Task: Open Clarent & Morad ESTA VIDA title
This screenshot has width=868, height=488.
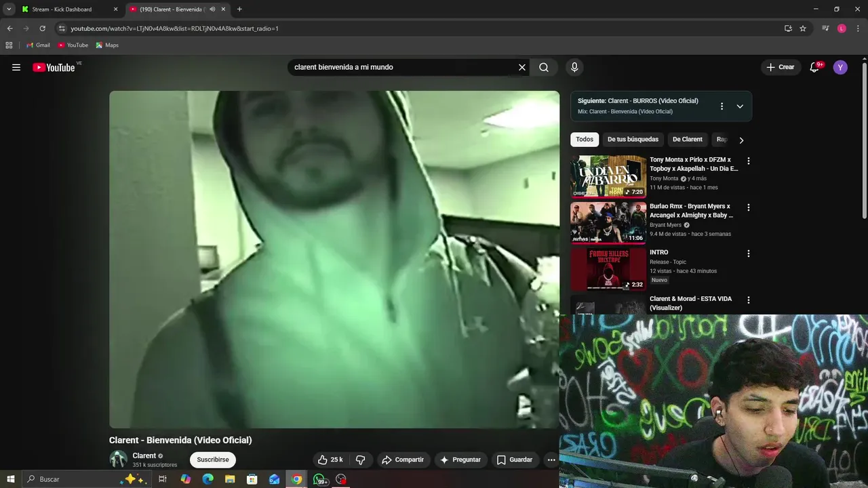Action: (690, 303)
